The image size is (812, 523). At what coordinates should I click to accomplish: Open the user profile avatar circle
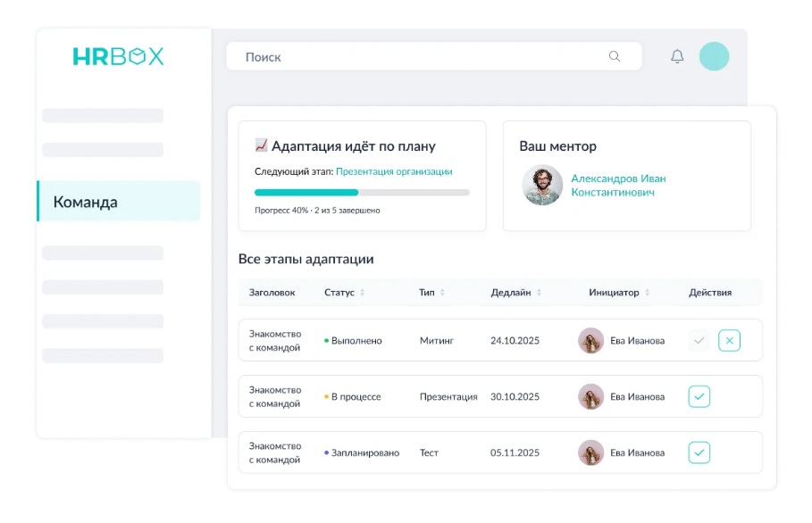(x=714, y=56)
